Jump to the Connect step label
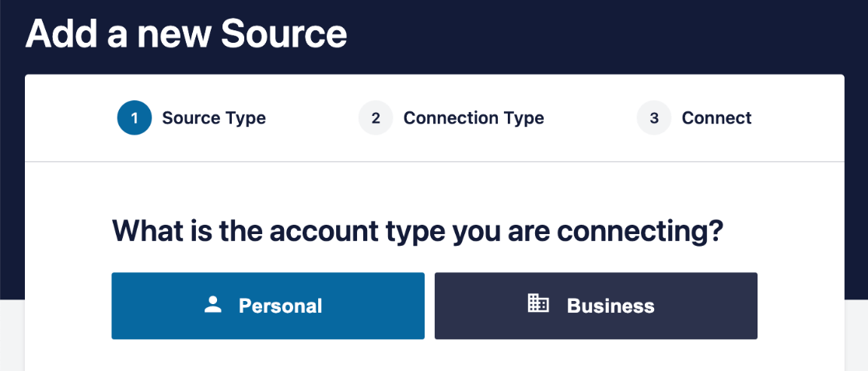The width and height of the screenshot is (868, 371). tap(716, 118)
